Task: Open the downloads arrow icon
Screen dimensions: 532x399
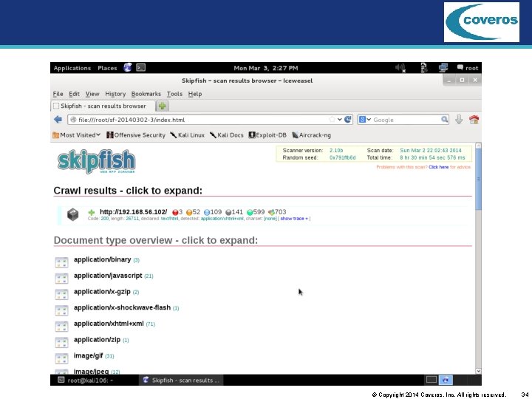Action: 459,120
